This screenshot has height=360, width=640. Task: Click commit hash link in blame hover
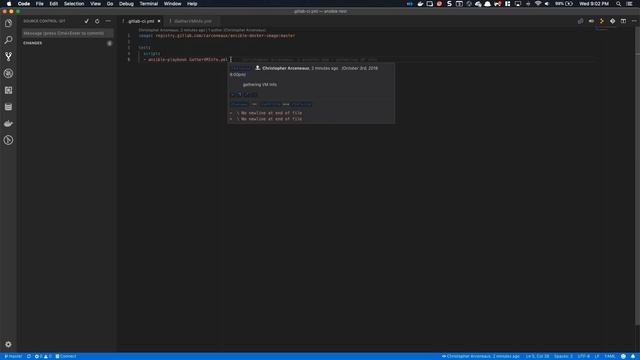click(240, 68)
